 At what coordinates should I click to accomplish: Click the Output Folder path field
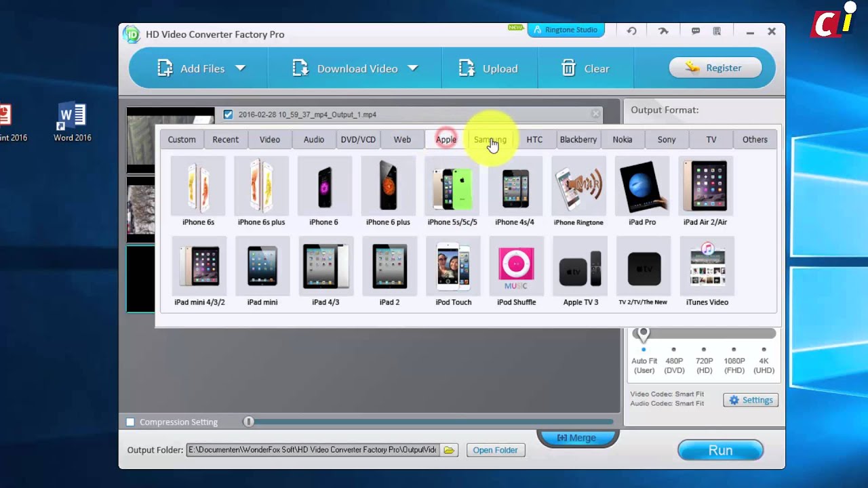(x=313, y=450)
